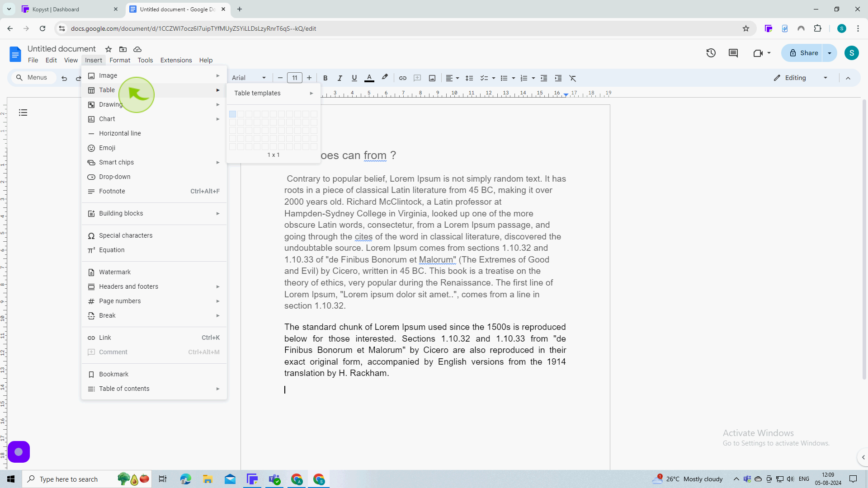Screen dimensions: 868x488
Task: Click the text highlight color icon
Action: pos(385,77)
